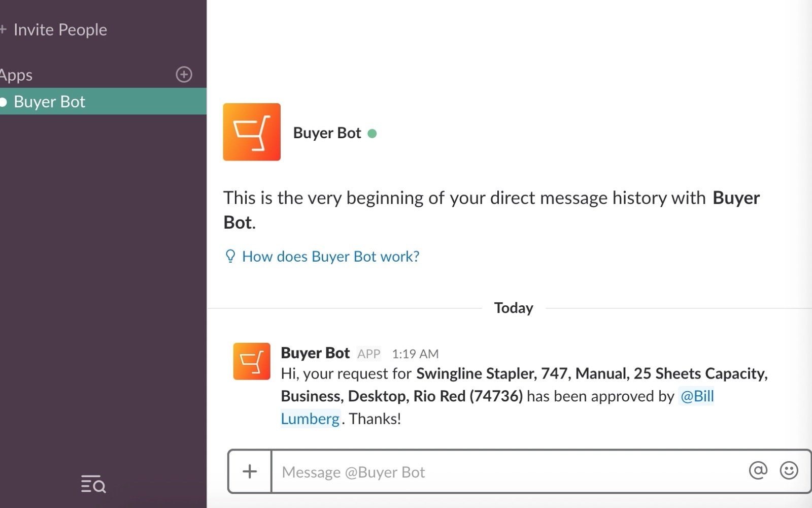812x508 pixels.
Task: Click the @ mention icon in message box
Action: pos(758,471)
